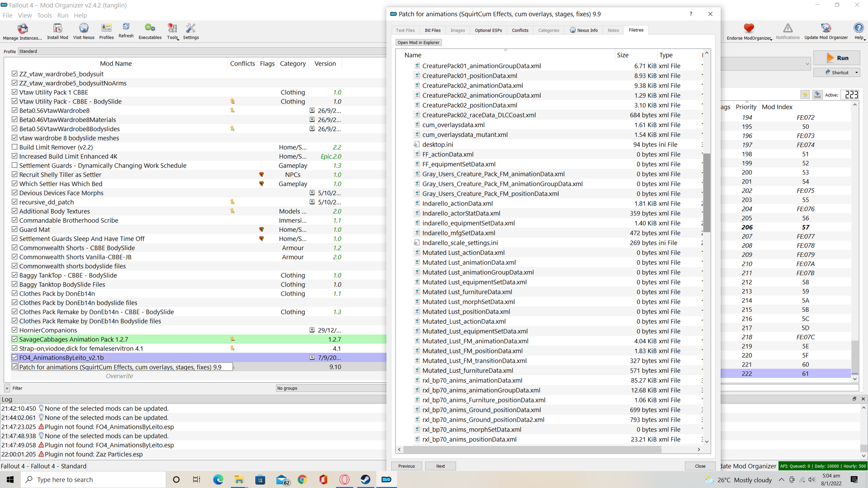This screenshot has height=488, width=868.
Task: Open Microsoft Store from the taskbar
Action: pyautogui.click(x=260, y=479)
